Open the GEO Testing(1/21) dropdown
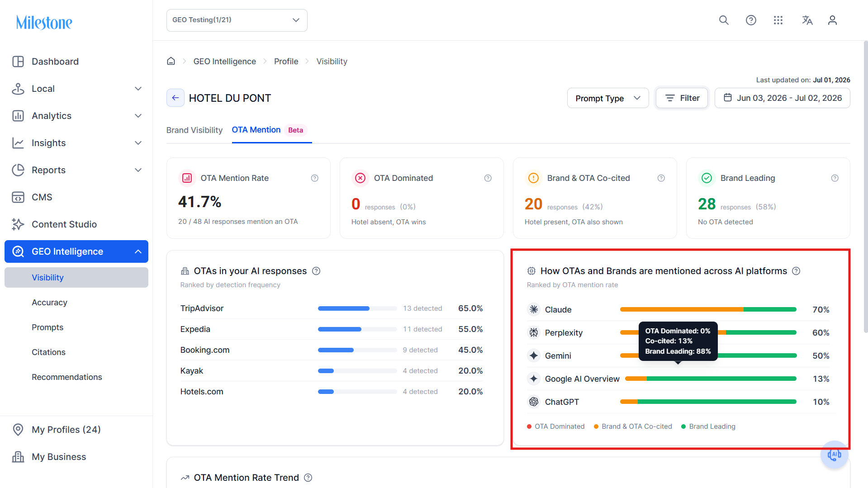 tap(237, 20)
